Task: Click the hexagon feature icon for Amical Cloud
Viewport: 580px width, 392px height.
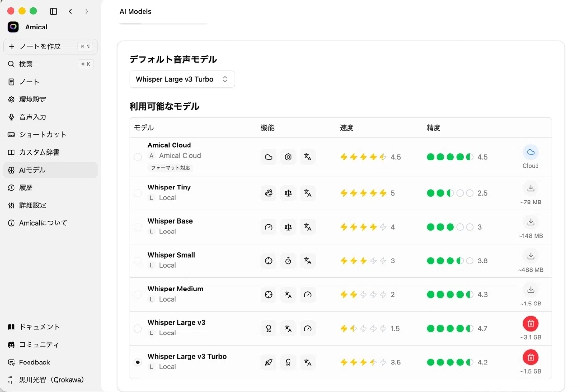Action: [288, 157]
